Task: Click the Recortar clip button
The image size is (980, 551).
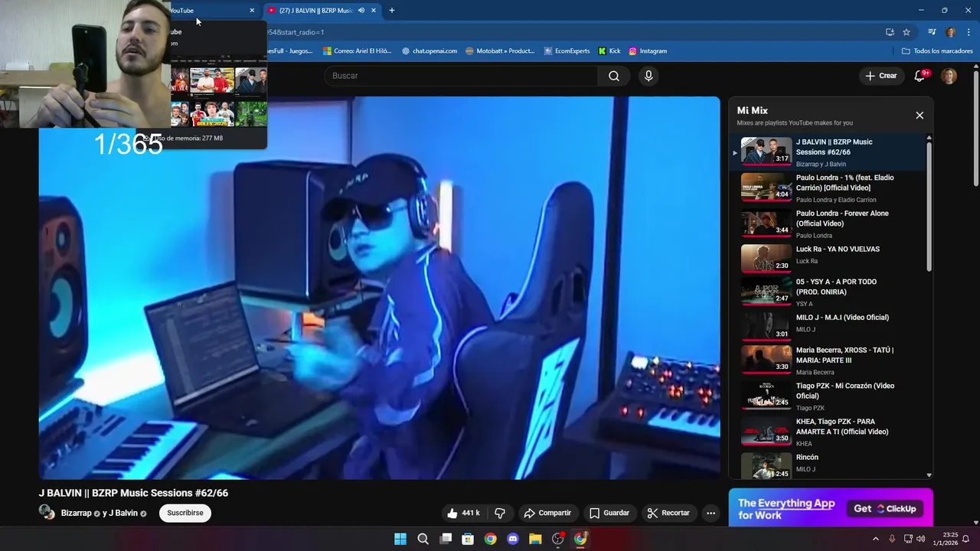Action: (x=668, y=513)
